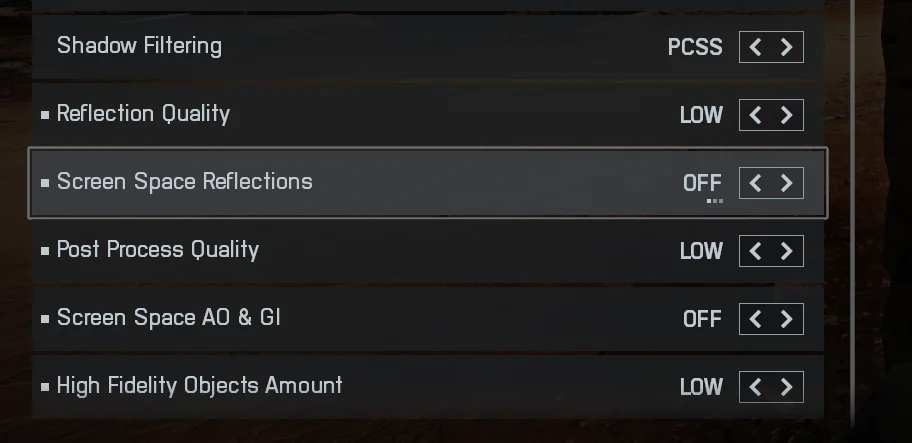
Task: Decrease Reflection Quality with left arrow
Action: (x=756, y=115)
